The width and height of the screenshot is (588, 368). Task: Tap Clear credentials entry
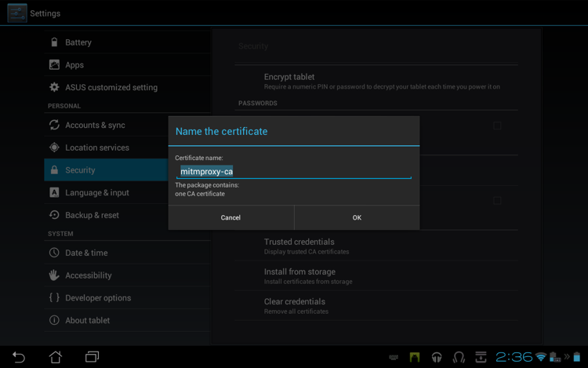pyautogui.click(x=294, y=305)
